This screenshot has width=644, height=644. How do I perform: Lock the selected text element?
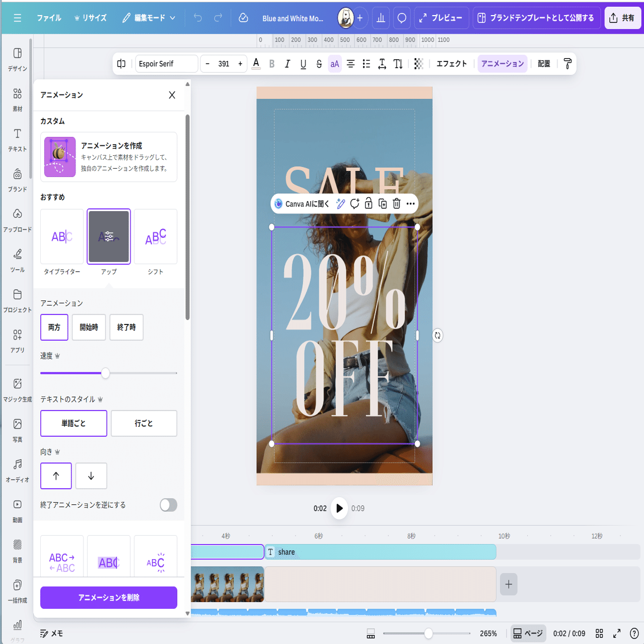point(369,203)
